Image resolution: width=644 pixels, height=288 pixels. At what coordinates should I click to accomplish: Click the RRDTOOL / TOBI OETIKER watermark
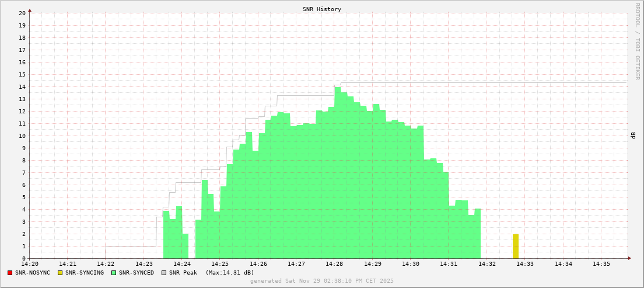click(637, 41)
